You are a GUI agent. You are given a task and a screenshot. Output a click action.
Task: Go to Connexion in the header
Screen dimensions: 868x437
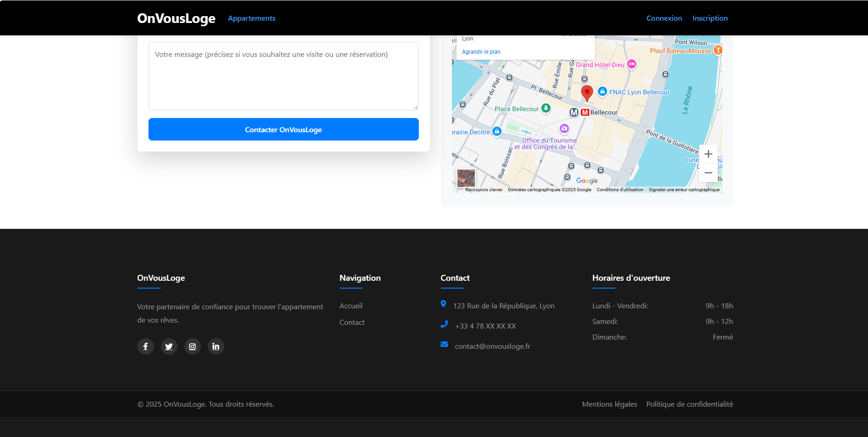point(664,18)
